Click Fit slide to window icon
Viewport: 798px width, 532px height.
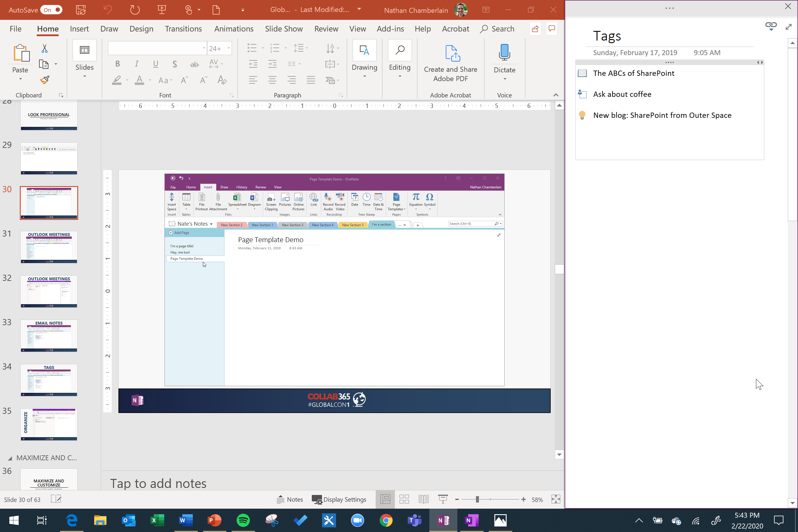[x=556, y=499]
